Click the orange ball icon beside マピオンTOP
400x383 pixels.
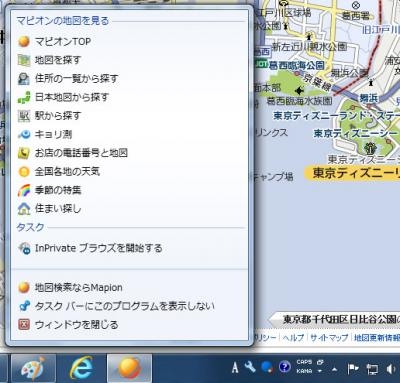24,42
